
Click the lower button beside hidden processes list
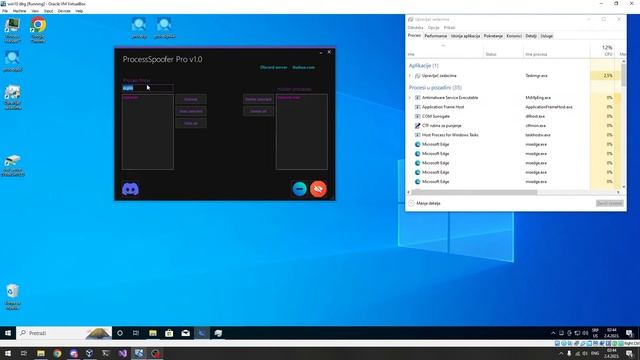[x=258, y=111]
